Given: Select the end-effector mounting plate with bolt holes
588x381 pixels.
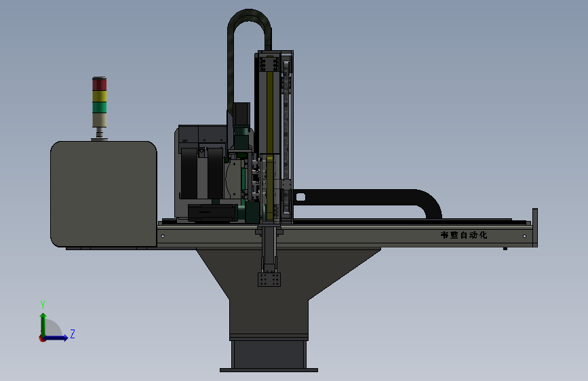Looking at the screenshot, I should point(269,279).
